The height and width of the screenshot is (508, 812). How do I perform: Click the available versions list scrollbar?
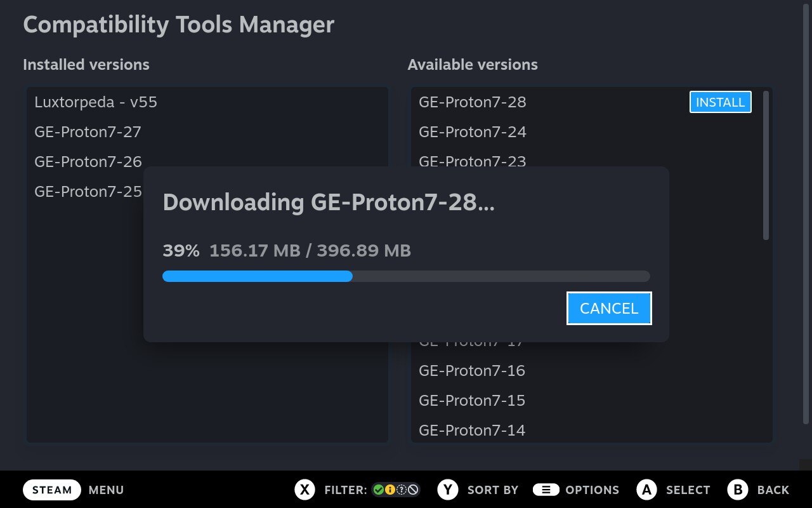pos(766,165)
